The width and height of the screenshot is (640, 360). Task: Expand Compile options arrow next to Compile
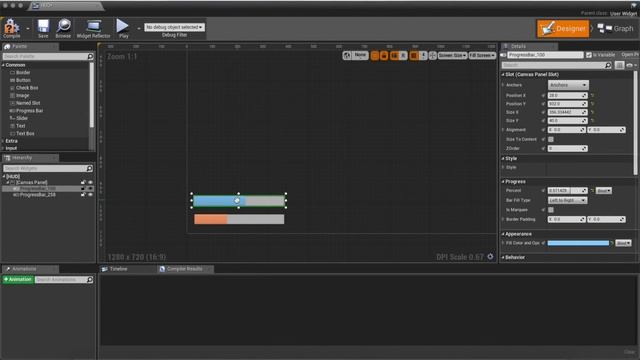click(x=28, y=29)
